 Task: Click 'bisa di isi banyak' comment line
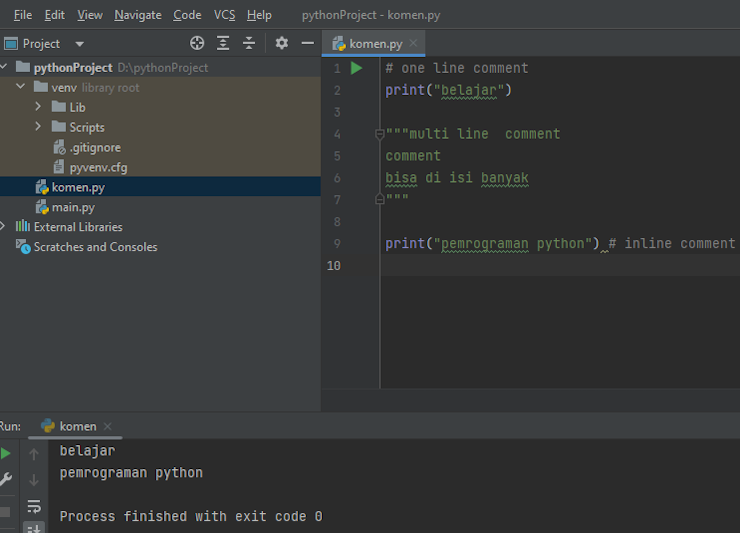pyautogui.click(x=457, y=178)
